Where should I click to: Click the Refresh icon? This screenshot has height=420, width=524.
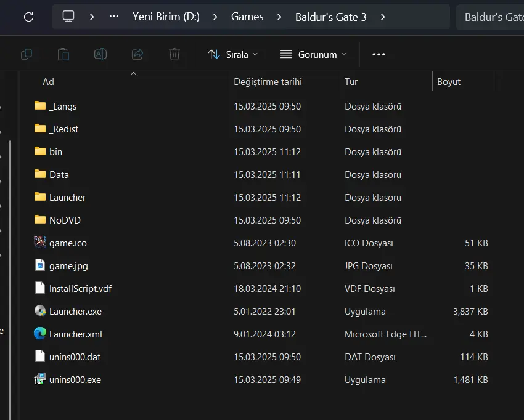(29, 17)
